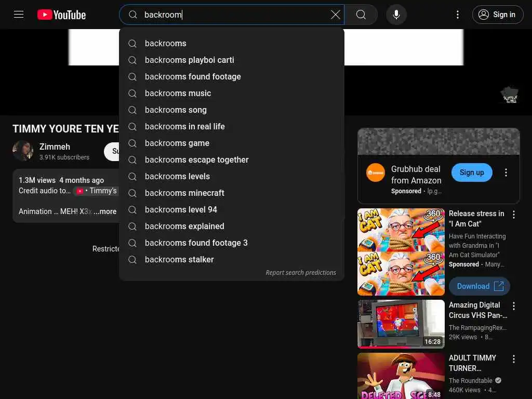Screen dimensions: 532x399
Task: Choose 'backrooms game' suggestion
Action: (x=232, y=143)
